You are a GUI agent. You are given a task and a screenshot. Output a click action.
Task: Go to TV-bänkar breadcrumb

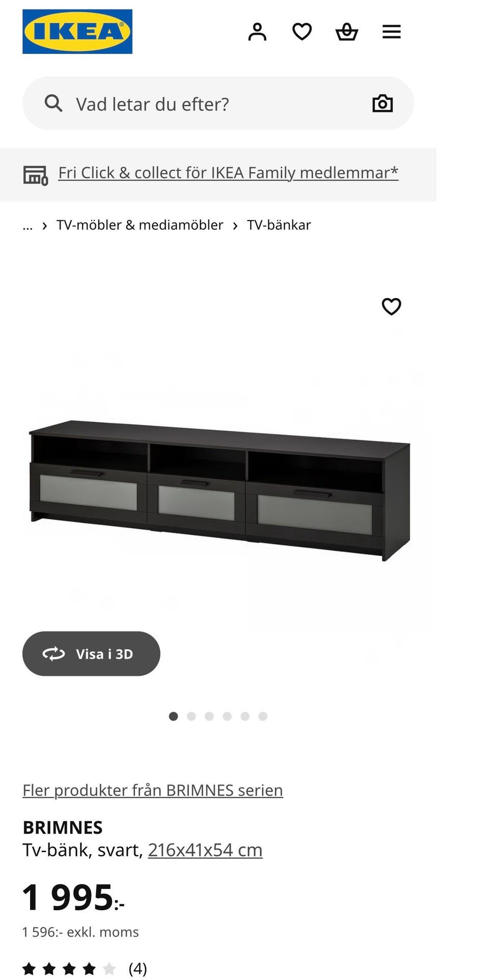coord(279,225)
